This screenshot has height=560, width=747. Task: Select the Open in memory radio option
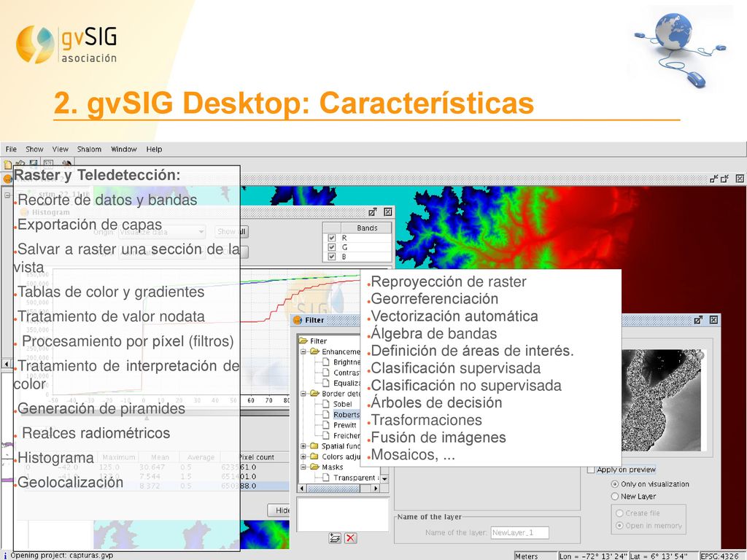pyautogui.click(x=619, y=526)
